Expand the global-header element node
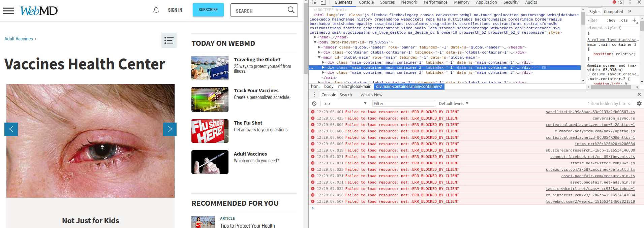Viewport: 644px width, 228px height. point(319,47)
